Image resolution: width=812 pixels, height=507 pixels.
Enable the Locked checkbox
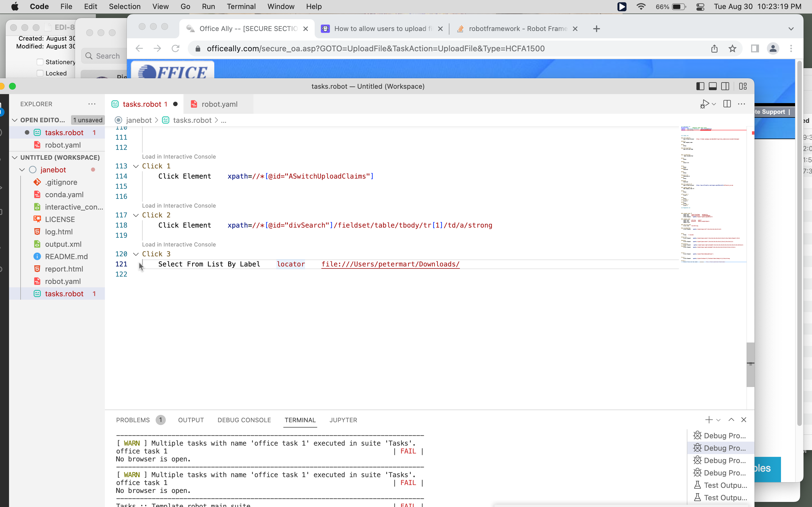(x=40, y=73)
